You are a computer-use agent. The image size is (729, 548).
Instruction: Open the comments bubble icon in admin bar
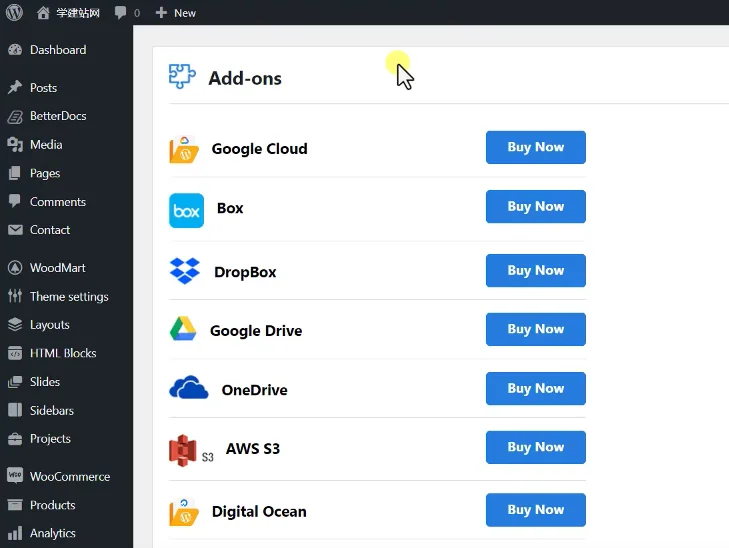(120, 13)
